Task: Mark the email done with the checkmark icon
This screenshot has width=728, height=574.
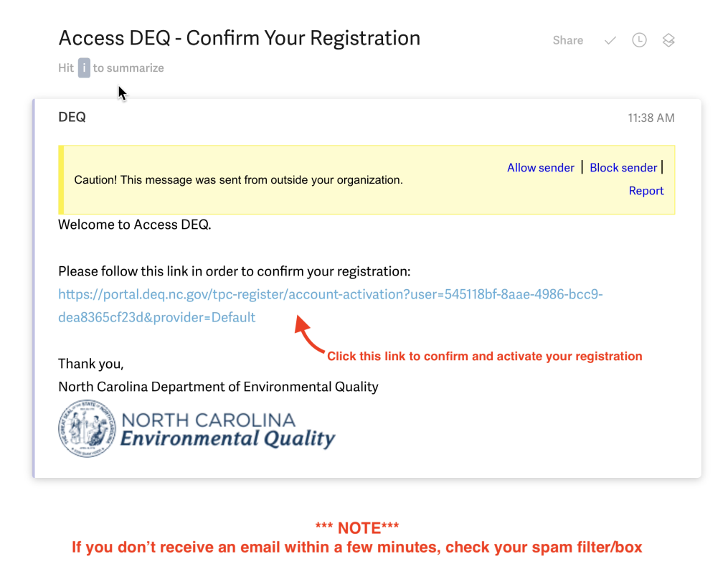Action: point(610,40)
